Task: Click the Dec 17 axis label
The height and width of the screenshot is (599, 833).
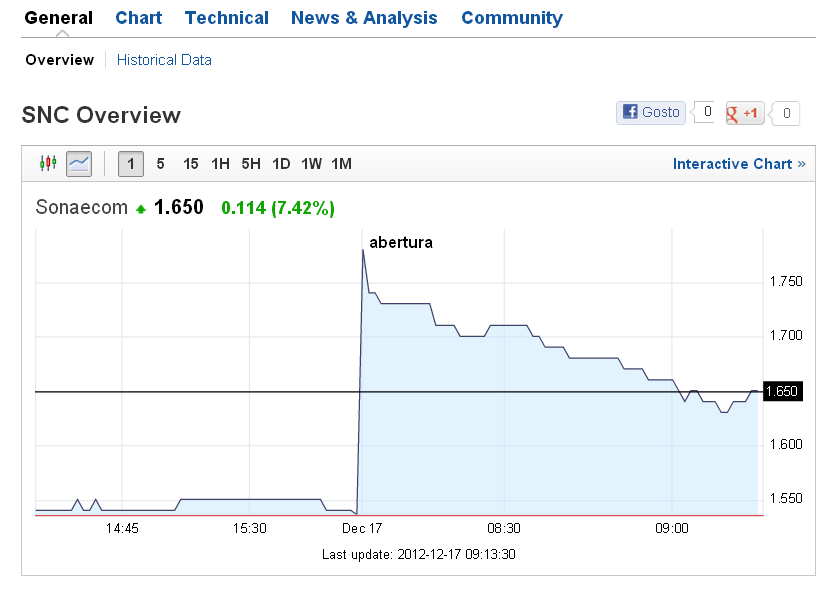Action: coord(362,528)
